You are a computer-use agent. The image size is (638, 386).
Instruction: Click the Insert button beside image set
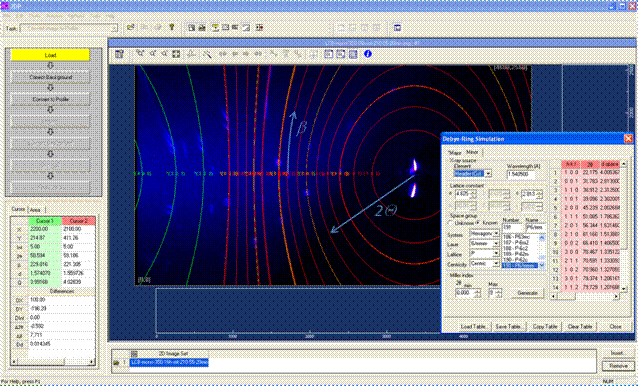pyautogui.click(x=618, y=353)
